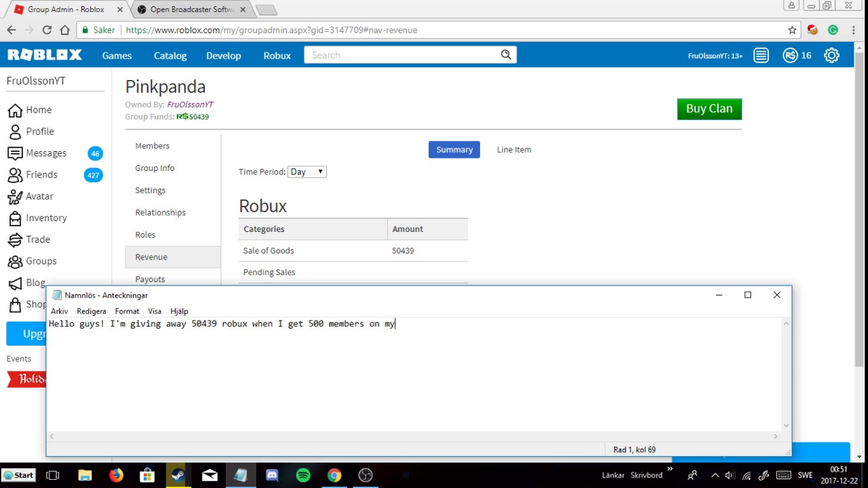Click the Chrome address bar URL
The image size is (868, 488).
[x=271, y=30]
